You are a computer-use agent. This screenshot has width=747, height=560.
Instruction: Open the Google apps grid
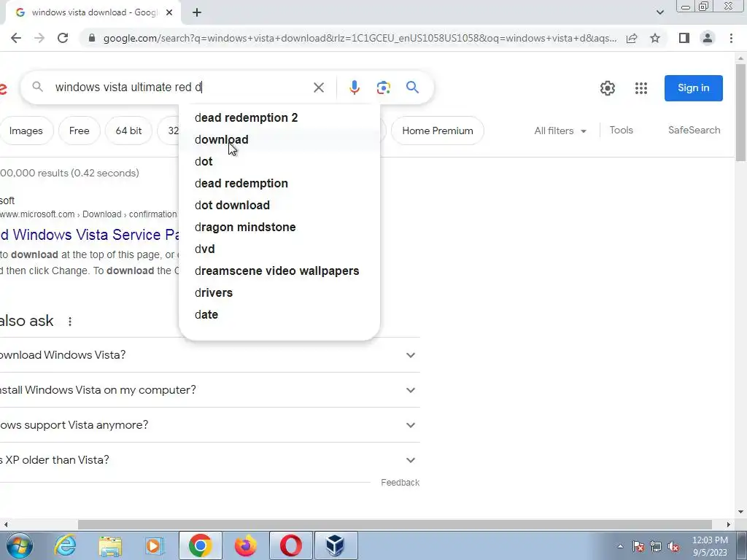641,88
